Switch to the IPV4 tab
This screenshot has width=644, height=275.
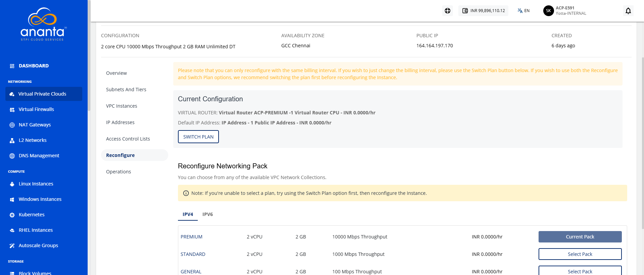tap(188, 214)
